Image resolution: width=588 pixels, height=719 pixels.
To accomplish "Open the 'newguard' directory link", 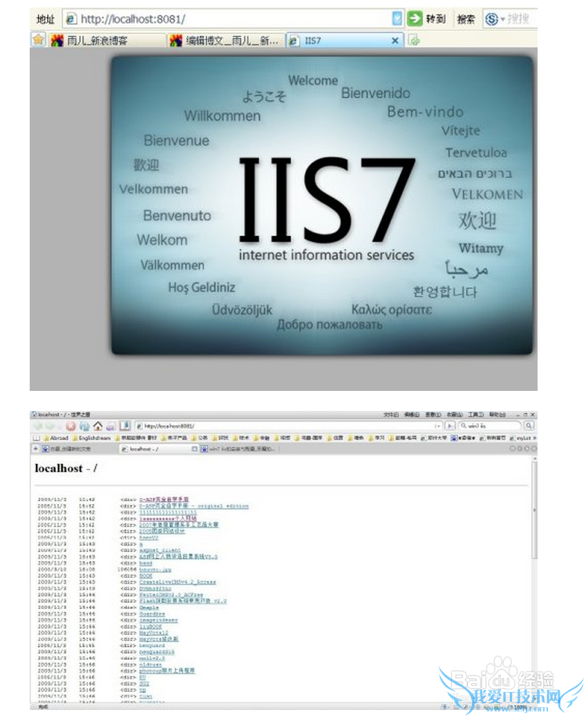I will [152, 645].
